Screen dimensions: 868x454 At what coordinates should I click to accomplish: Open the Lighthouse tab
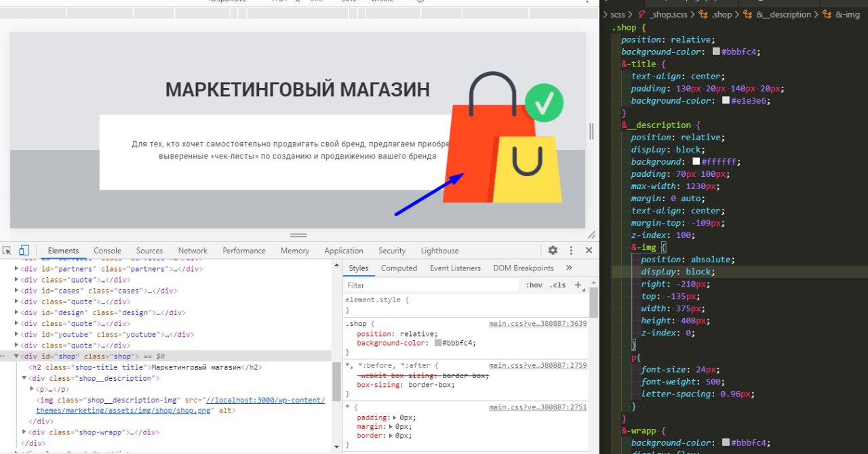[439, 251]
